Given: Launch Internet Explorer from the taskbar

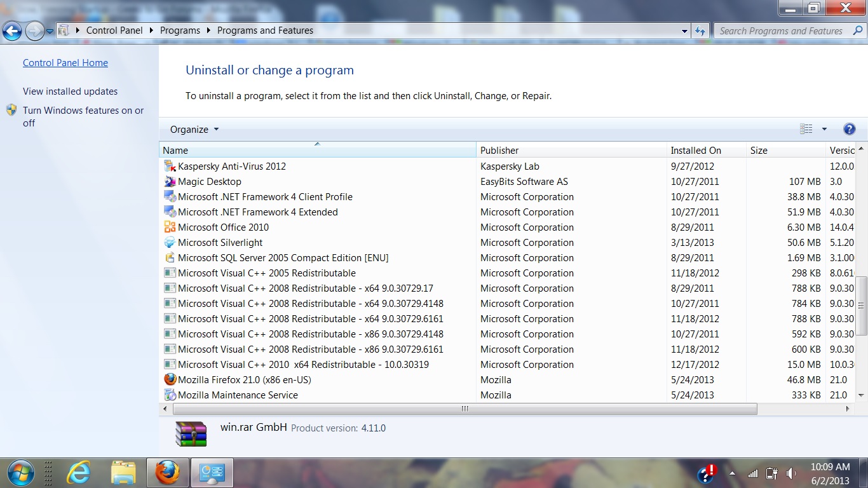Looking at the screenshot, I should [x=79, y=473].
